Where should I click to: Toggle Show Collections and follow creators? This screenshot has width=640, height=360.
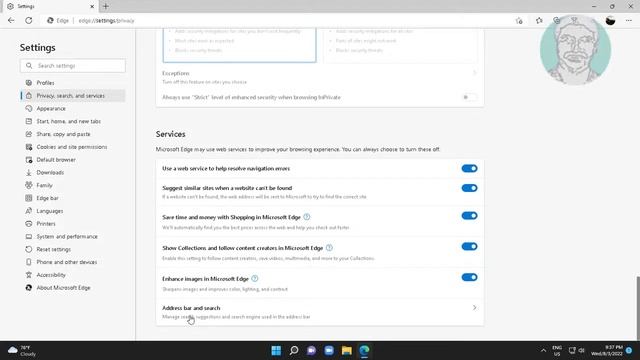(x=469, y=247)
